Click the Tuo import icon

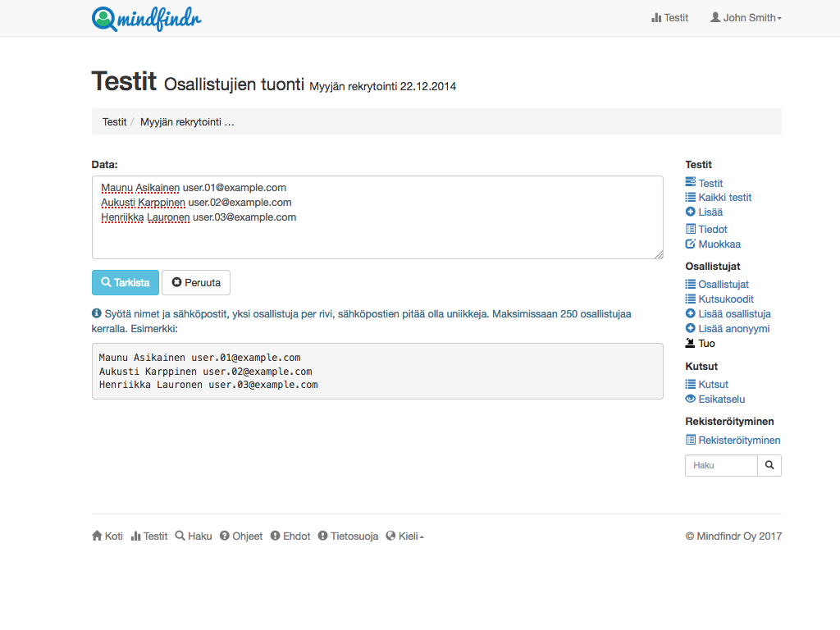(x=691, y=343)
